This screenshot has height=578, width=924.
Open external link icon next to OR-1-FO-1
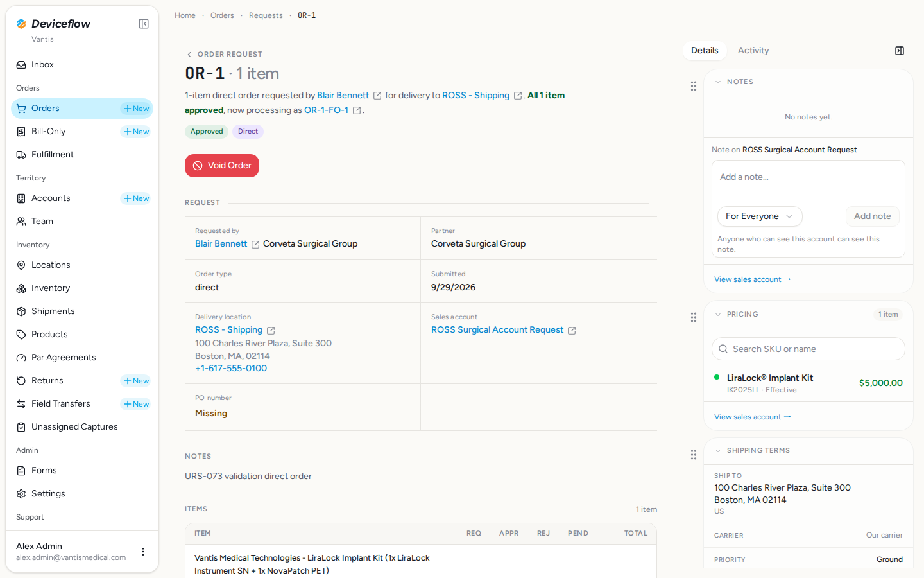click(357, 110)
